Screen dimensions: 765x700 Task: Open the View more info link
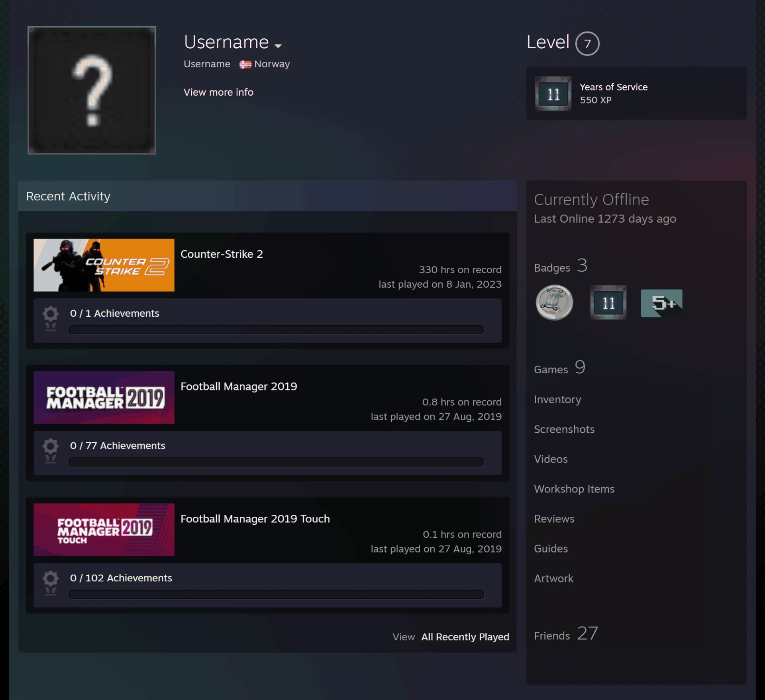click(x=218, y=92)
